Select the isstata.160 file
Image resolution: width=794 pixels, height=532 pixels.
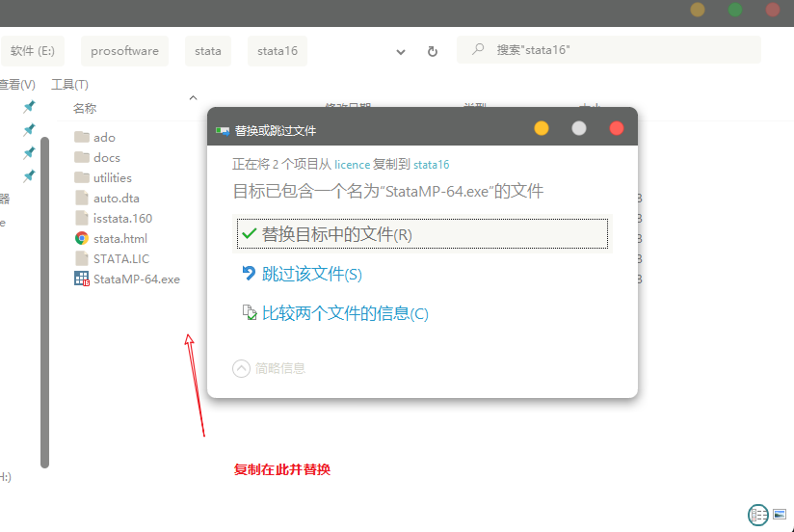pyautogui.click(x=122, y=219)
